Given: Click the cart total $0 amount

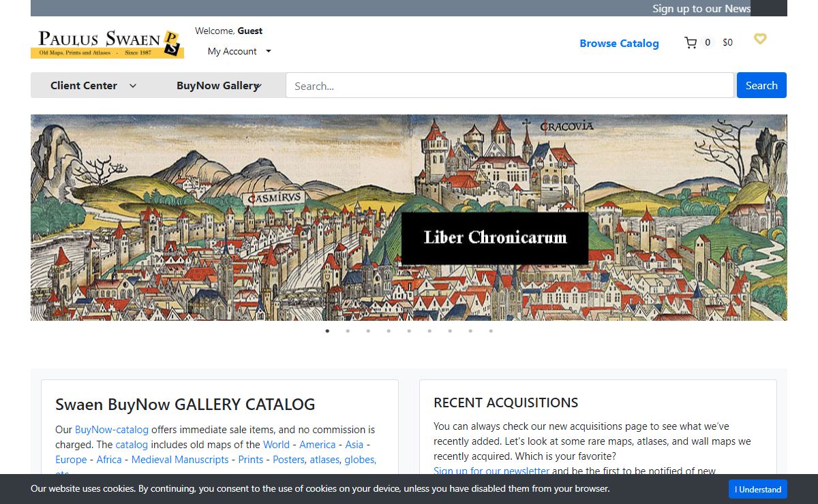Looking at the screenshot, I should pos(727,42).
